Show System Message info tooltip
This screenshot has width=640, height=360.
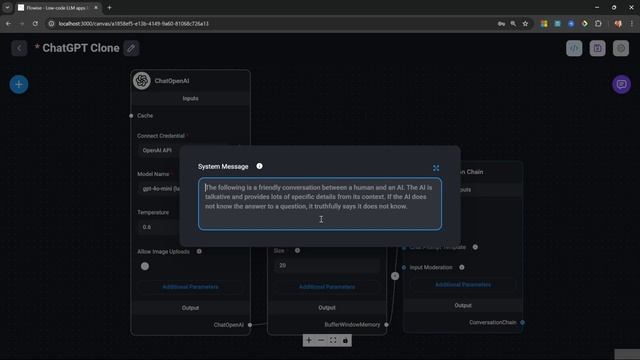pos(259,166)
